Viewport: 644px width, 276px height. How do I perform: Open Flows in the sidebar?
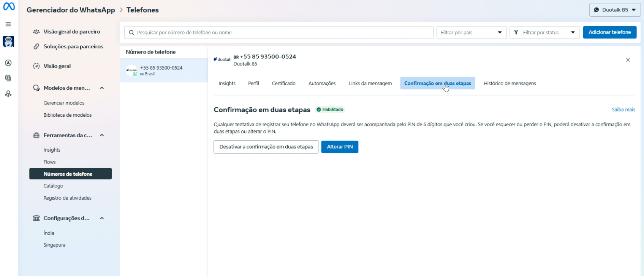(50, 162)
